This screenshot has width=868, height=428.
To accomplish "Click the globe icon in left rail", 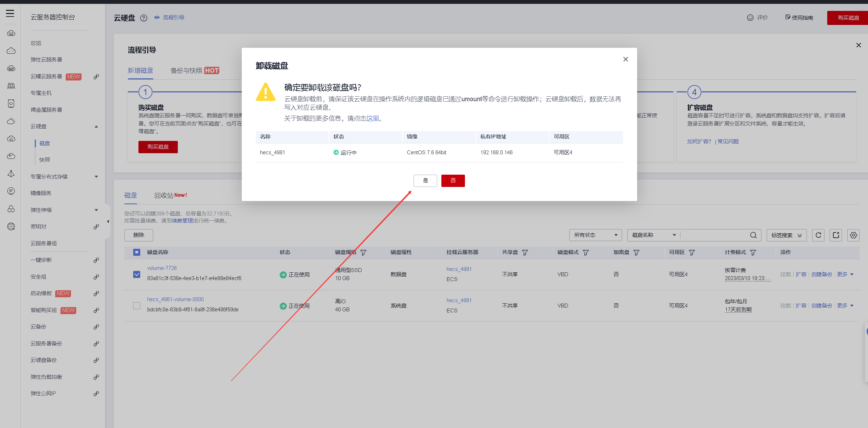I will click(x=11, y=227).
